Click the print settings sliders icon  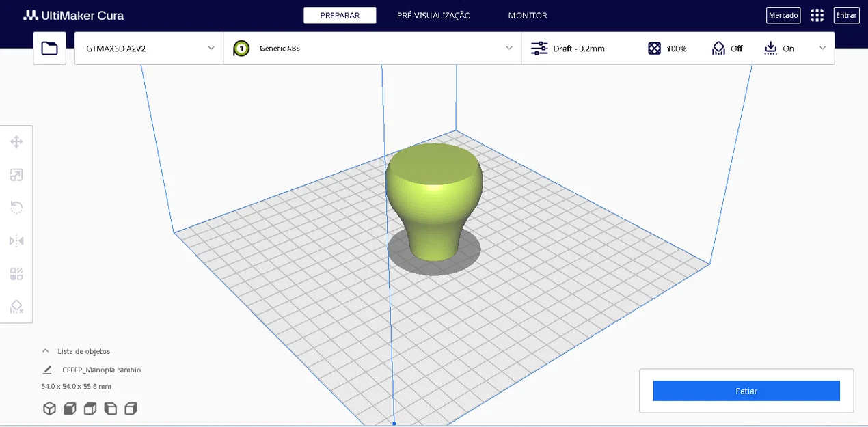(x=539, y=49)
